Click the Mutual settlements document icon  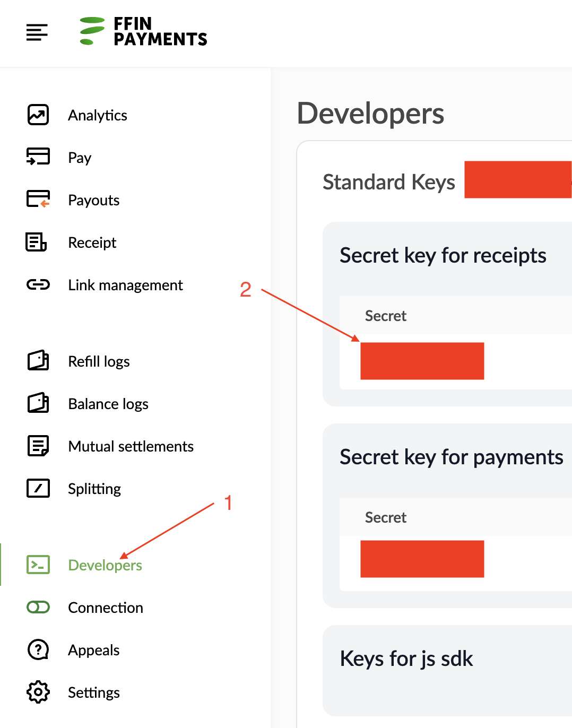tap(38, 446)
